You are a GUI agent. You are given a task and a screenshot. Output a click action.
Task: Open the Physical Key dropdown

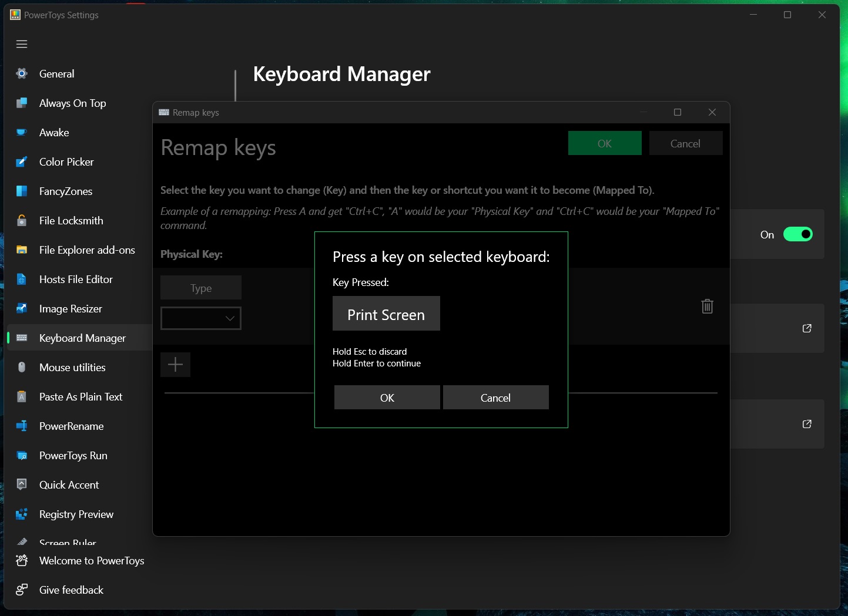tap(200, 318)
